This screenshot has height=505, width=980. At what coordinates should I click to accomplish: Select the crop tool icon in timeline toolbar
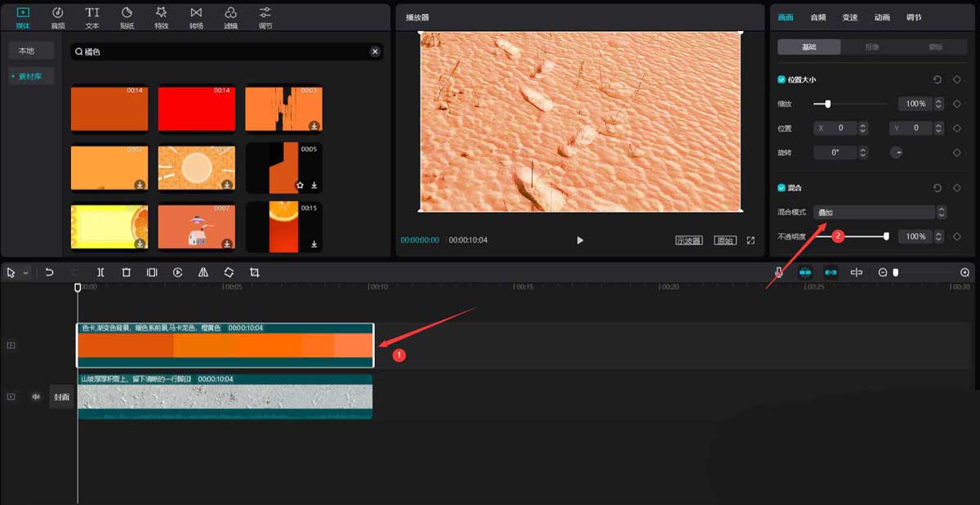coord(254,271)
